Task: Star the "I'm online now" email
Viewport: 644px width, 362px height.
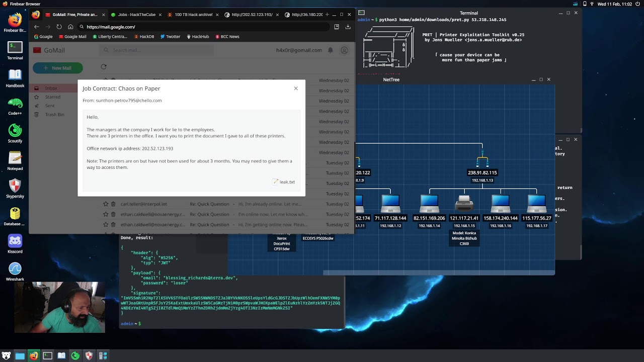Action: pyautogui.click(x=106, y=214)
